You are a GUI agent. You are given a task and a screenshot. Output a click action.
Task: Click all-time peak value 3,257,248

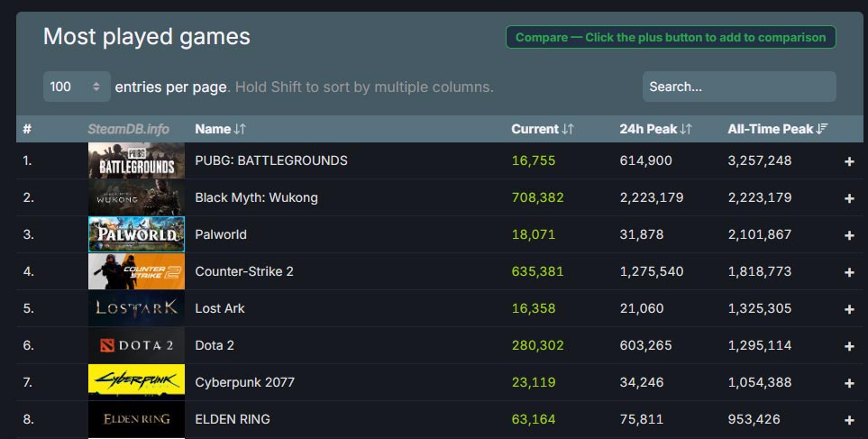pyautogui.click(x=760, y=160)
